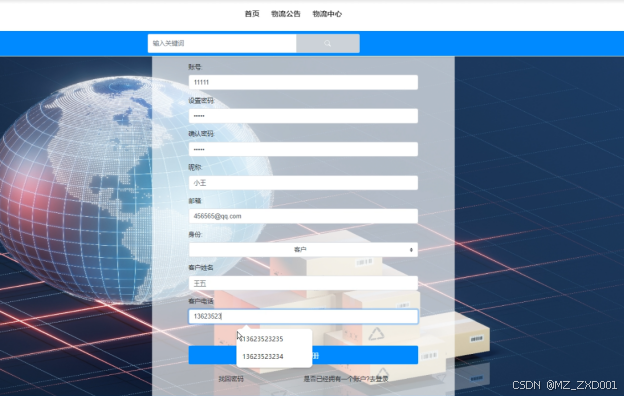Image resolution: width=624 pixels, height=397 pixels.
Task: Click the 昵称 field with 小王
Action: (x=303, y=183)
